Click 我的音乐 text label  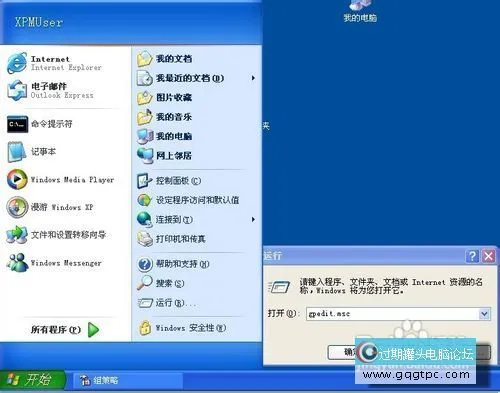(x=174, y=117)
